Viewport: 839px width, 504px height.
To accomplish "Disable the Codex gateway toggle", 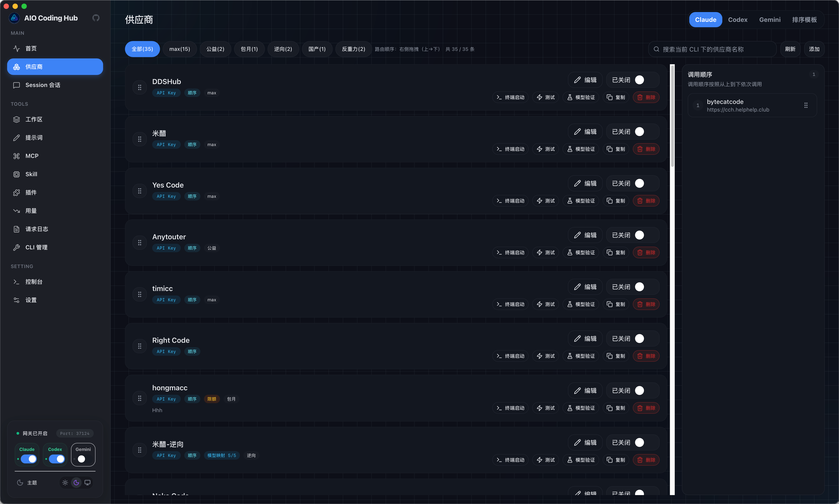I will [x=57, y=459].
